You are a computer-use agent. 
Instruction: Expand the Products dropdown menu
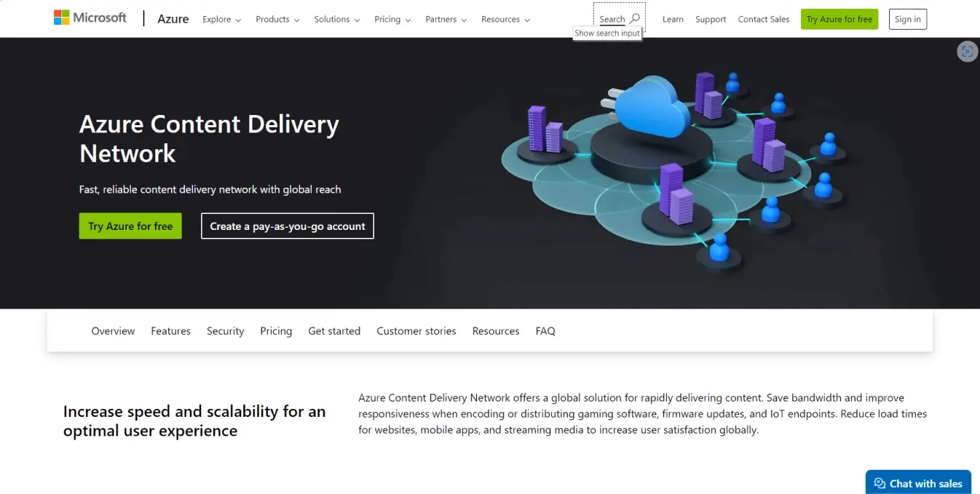[277, 19]
